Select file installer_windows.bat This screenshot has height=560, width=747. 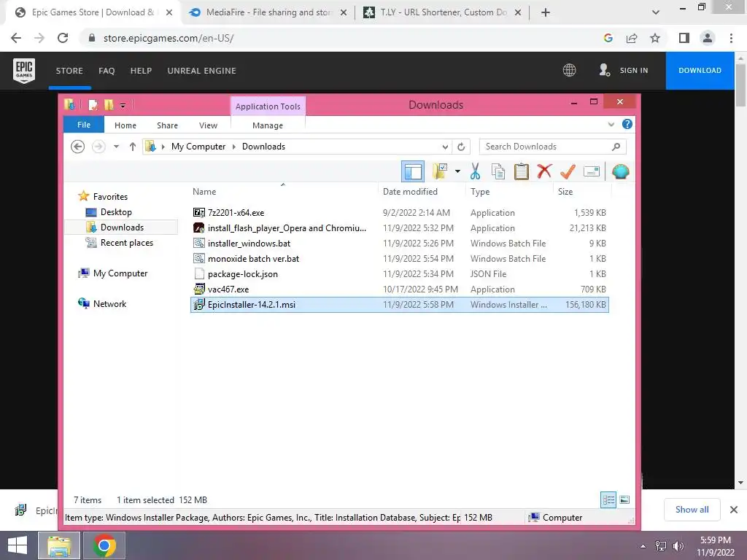pyautogui.click(x=399, y=244)
